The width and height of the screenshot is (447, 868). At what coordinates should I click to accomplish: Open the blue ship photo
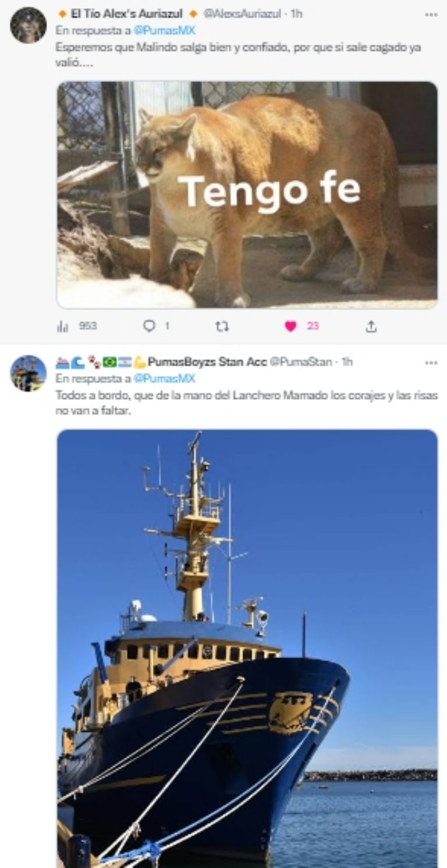[247, 646]
